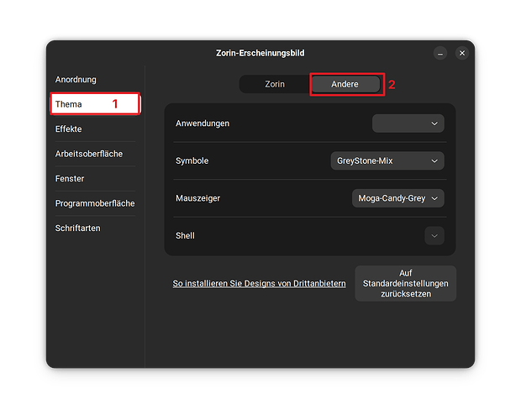
Task: Open the Shell theme dropdown
Action: (x=434, y=236)
